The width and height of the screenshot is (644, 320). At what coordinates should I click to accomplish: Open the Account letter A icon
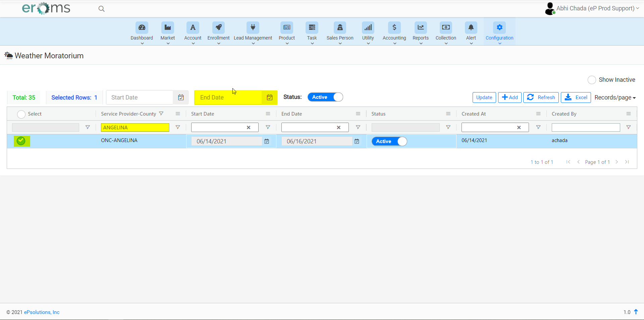pyautogui.click(x=193, y=27)
